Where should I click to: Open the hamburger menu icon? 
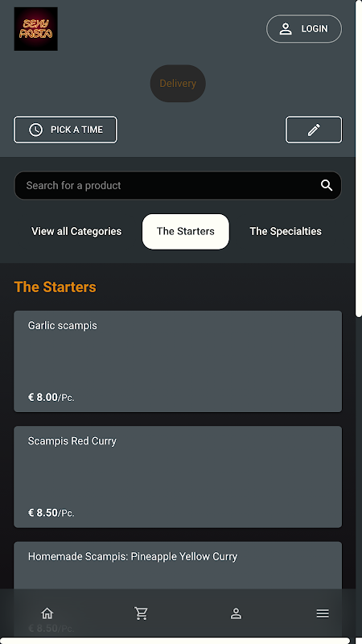323,613
